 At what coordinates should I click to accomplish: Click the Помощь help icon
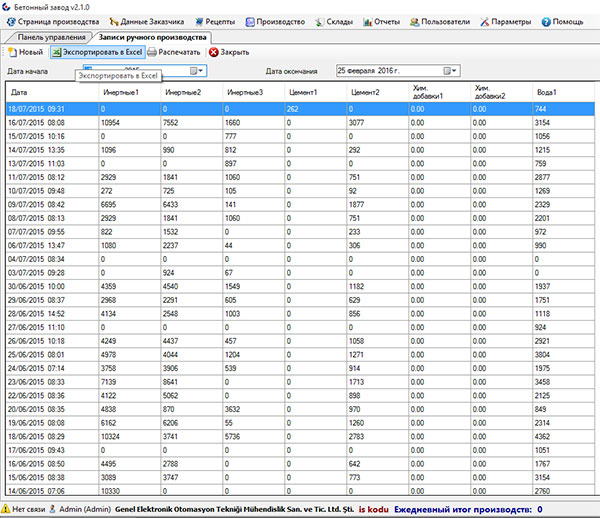tap(546, 20)
